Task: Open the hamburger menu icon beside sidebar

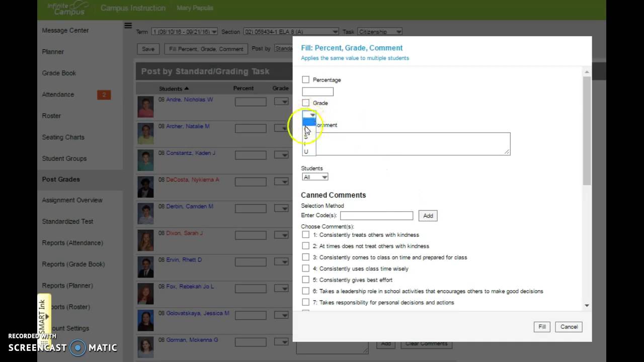Action: click(128, 26)
